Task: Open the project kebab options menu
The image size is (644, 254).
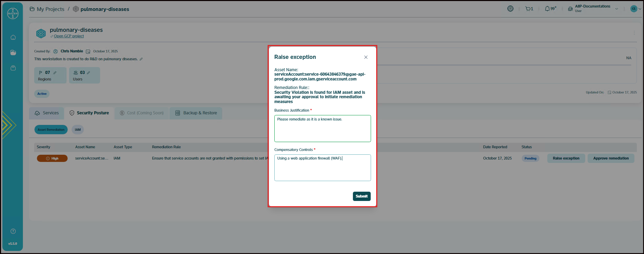Action: (634, 33)
